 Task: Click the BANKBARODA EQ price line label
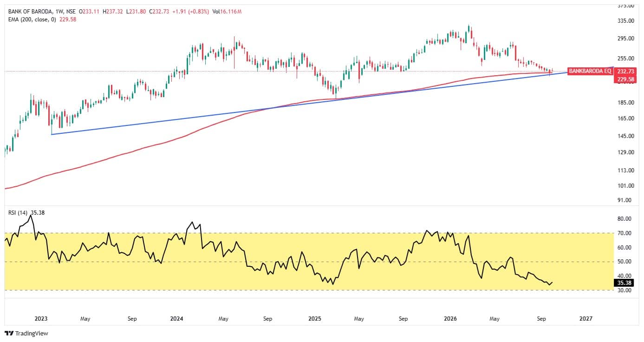pos(590,71)
